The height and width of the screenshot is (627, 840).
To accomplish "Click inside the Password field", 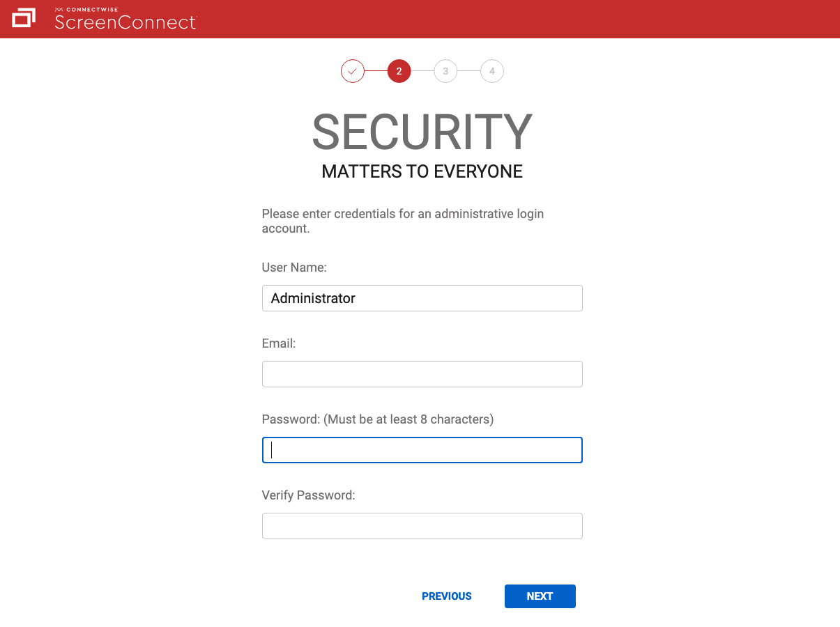I will [422, 449].
